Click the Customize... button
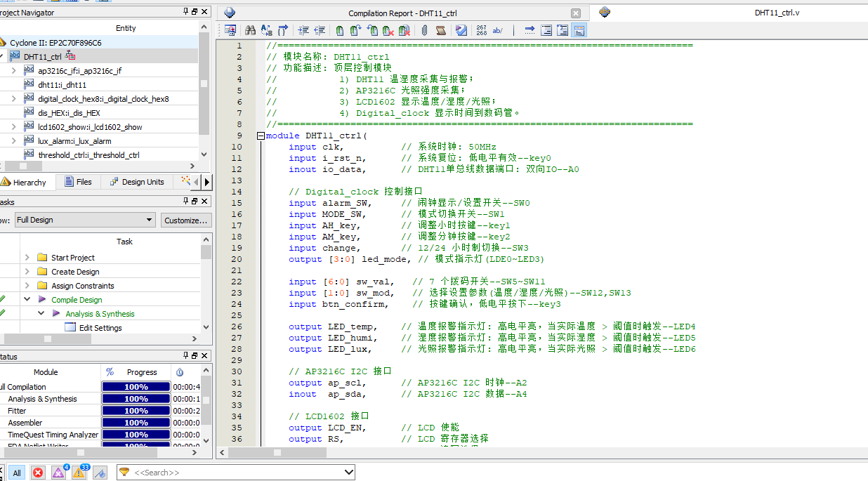The image size is (868, 481). pyautogui.click(x=186, y=220)
